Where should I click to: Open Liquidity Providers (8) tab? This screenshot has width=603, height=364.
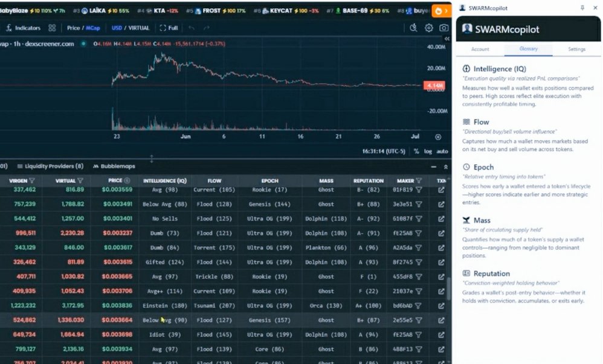pyautogui.click(x=50, y=166)
